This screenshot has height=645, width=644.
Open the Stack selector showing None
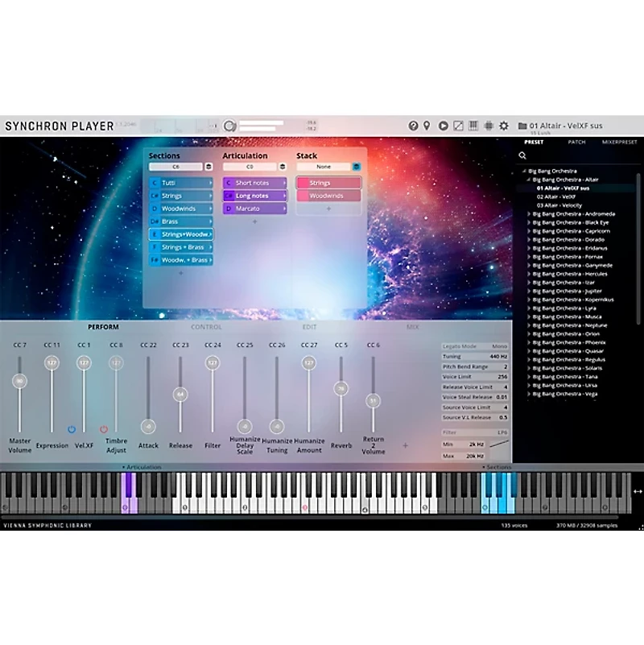325,167
